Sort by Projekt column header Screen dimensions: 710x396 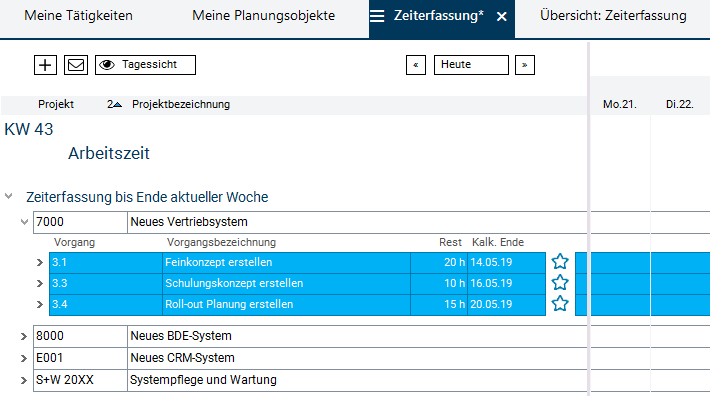tap(56, 105)
